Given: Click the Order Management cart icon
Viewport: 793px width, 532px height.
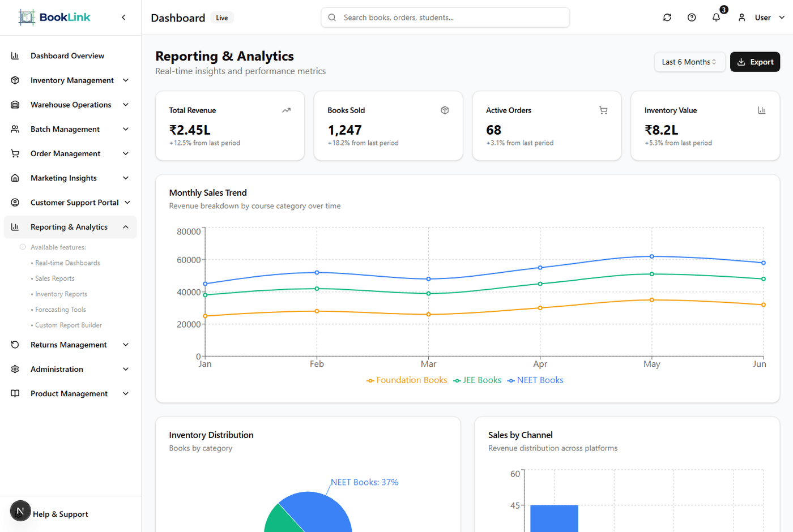Looking at the screenshot, I should pos(14,153).
